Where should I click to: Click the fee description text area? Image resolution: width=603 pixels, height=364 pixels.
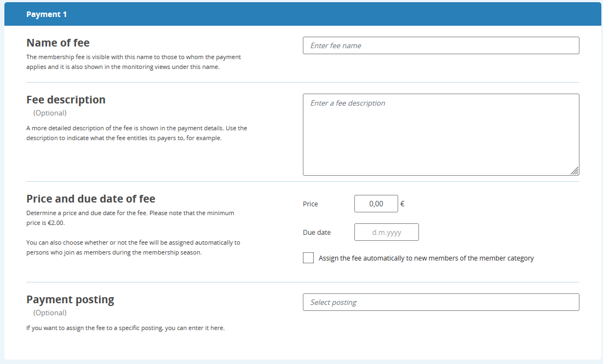441,135
